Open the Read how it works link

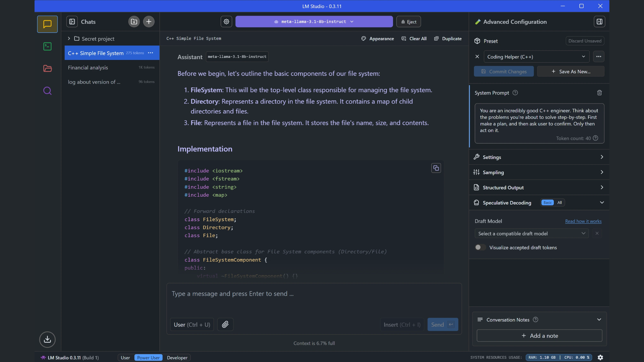pyautogui.click(x=583, y=221)
